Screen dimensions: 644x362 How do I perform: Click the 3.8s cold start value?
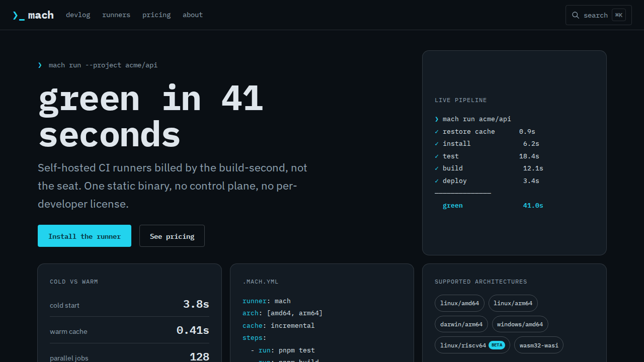(196, 304)
